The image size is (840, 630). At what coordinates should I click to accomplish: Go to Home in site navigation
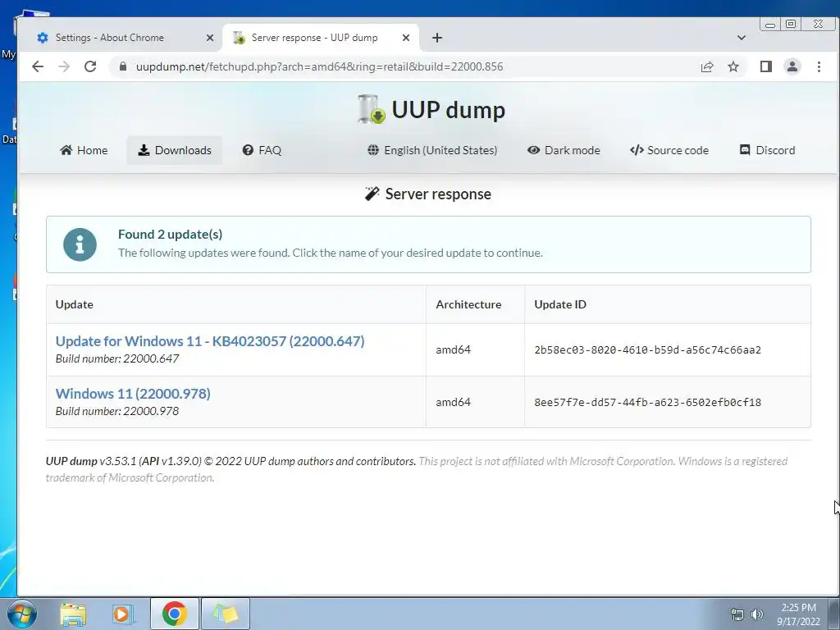[84, 150]
